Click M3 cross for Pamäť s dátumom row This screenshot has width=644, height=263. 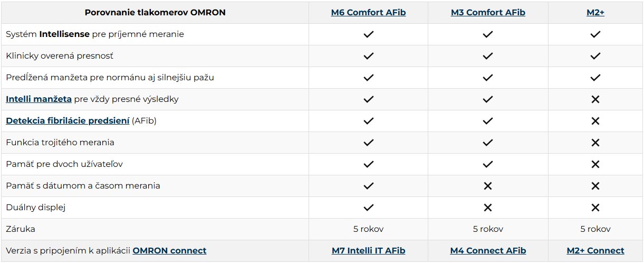(x=488, y=186)
